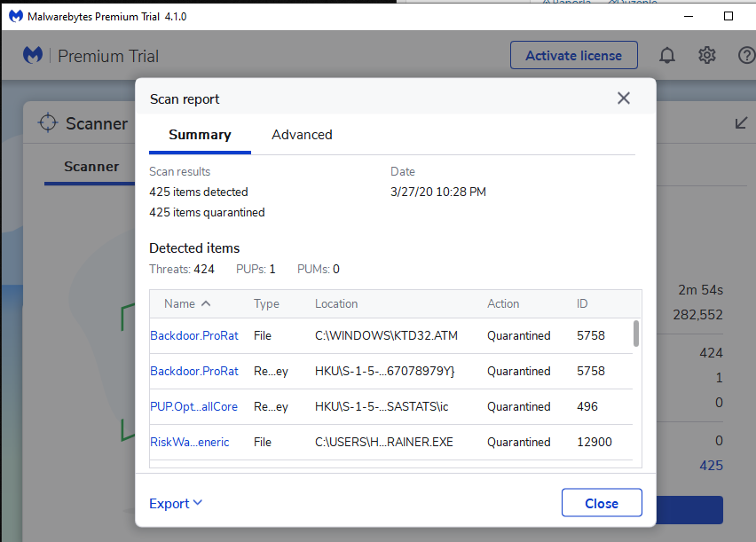This screenshot has height=542, width=756.
Task: Click Quarantined status in RiskWa...eneric row
Action: 519,442
